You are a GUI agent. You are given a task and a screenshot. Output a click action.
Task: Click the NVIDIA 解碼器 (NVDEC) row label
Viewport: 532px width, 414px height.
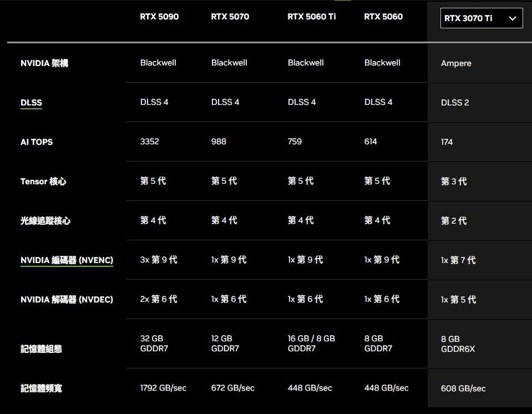point(67,300)
